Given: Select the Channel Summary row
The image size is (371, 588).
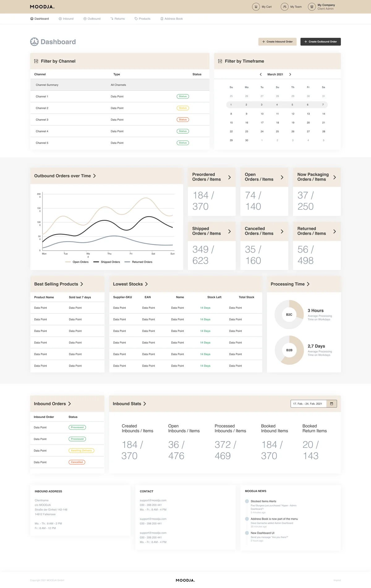Looking at the screenshot, I should point(120,85).
